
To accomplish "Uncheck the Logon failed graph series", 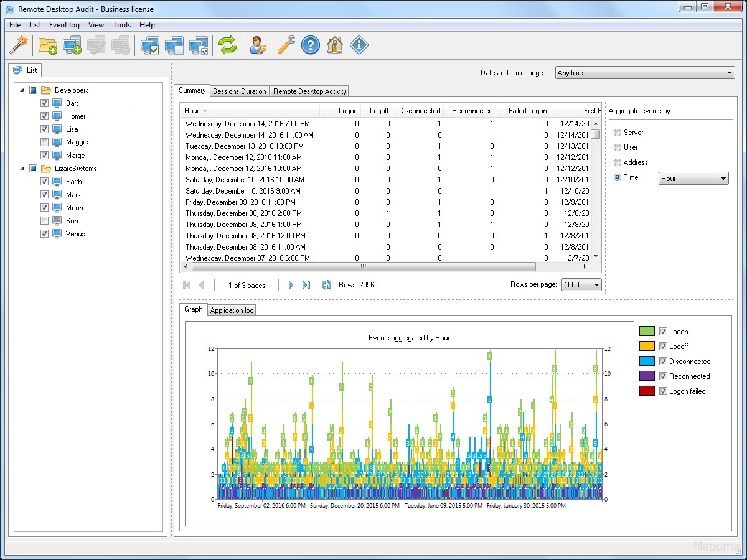I will (663, 391).
